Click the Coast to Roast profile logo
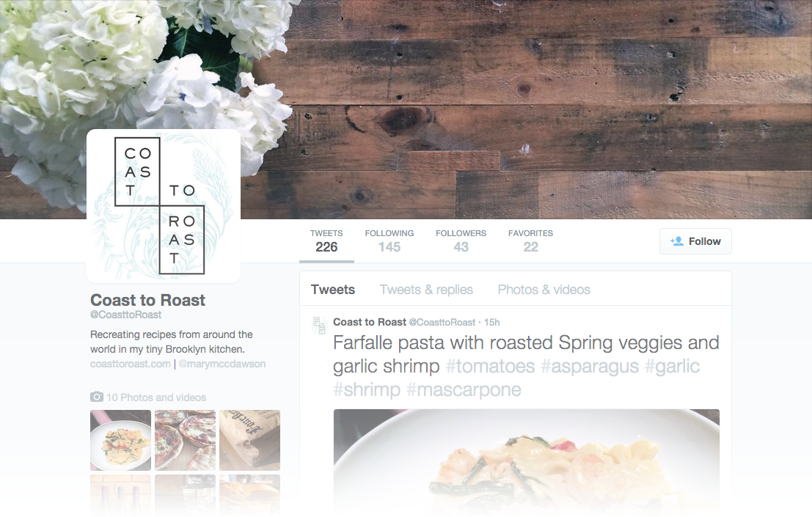Image resolution: width=812 pixels, height=517 pixels. pyautogui.click(x=163, y=205)
